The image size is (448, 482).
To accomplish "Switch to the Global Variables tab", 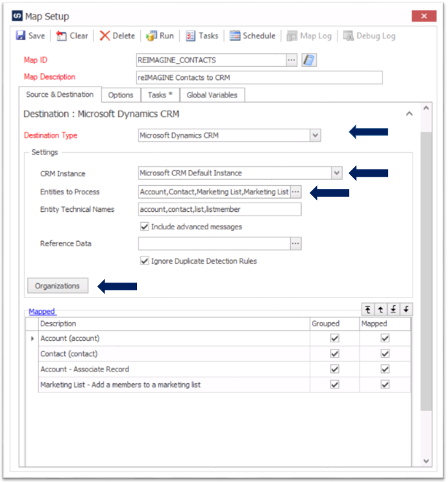I will (x=212, y=95).
